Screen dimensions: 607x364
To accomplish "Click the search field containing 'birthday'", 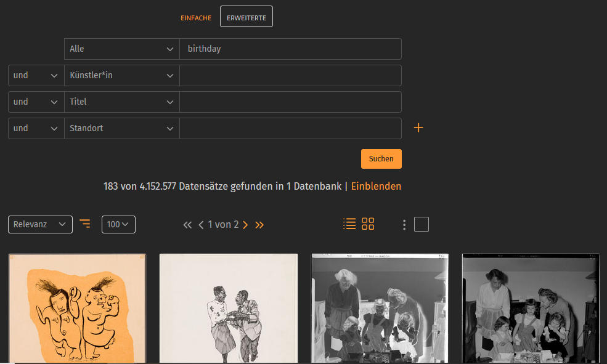I will (290, 49).
